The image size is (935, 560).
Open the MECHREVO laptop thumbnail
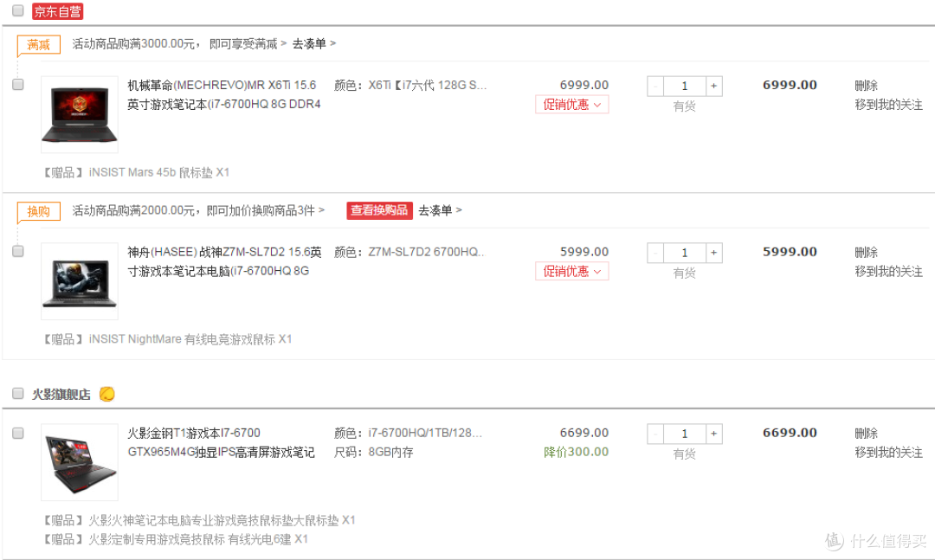tap(80, 114)
